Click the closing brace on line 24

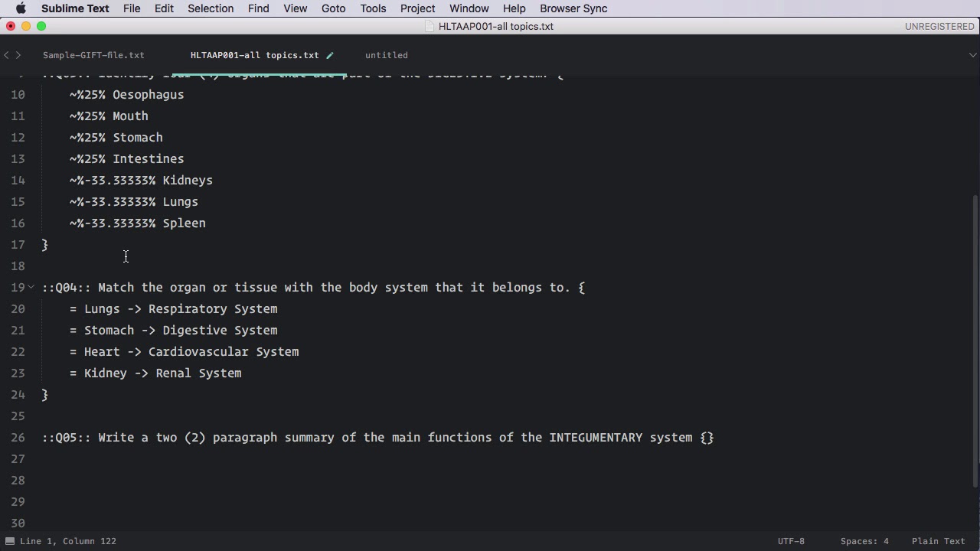click(45, 395)
